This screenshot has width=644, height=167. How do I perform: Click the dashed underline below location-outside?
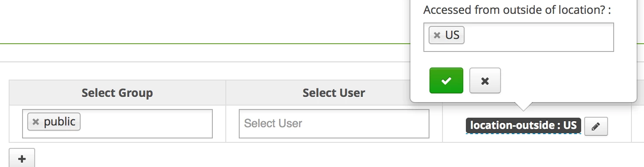[x=523, y=134]
